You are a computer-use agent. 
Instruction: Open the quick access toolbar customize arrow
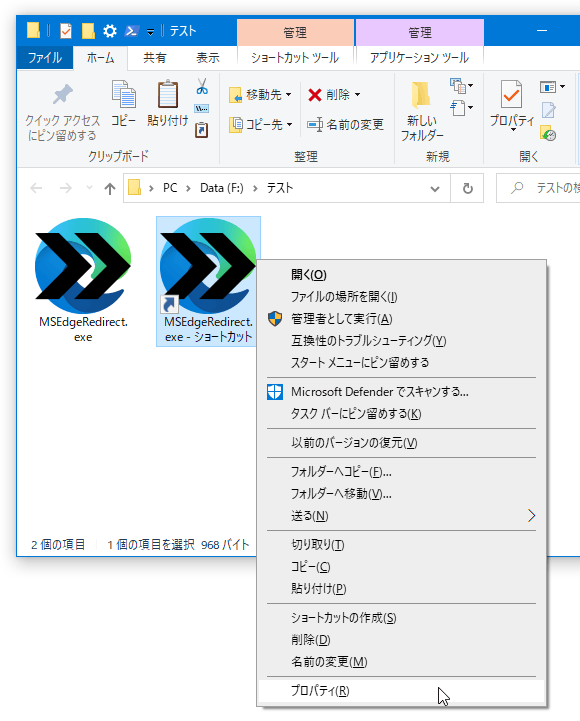coord(150,32)
